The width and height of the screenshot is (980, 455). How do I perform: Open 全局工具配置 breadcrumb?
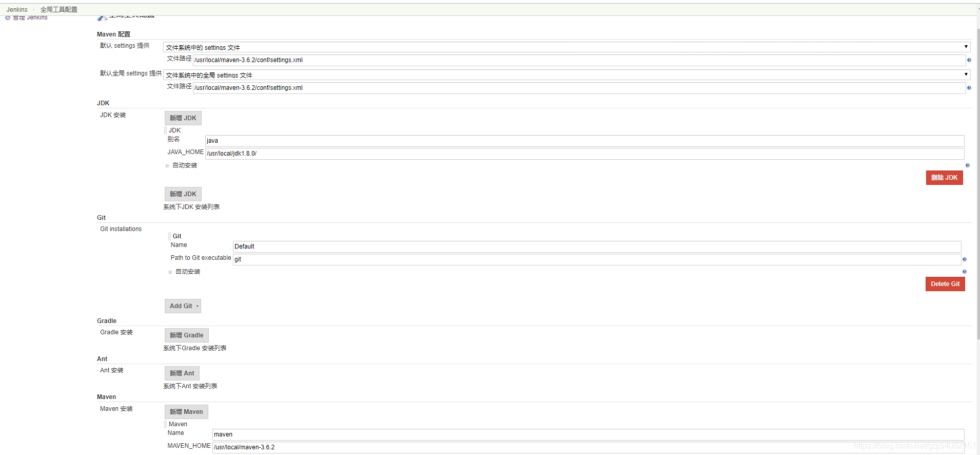(59, 10)
